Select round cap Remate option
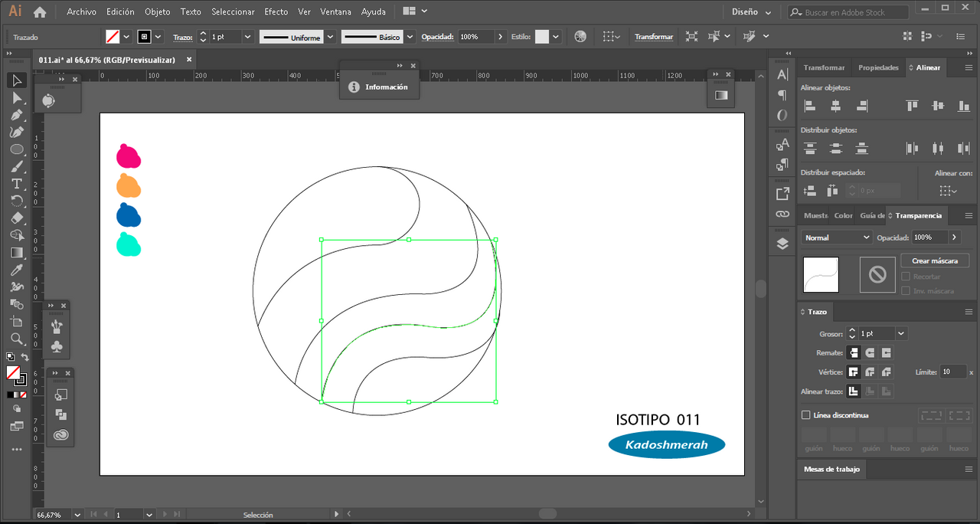Screen dimensions: 980x524 (870, 353)
